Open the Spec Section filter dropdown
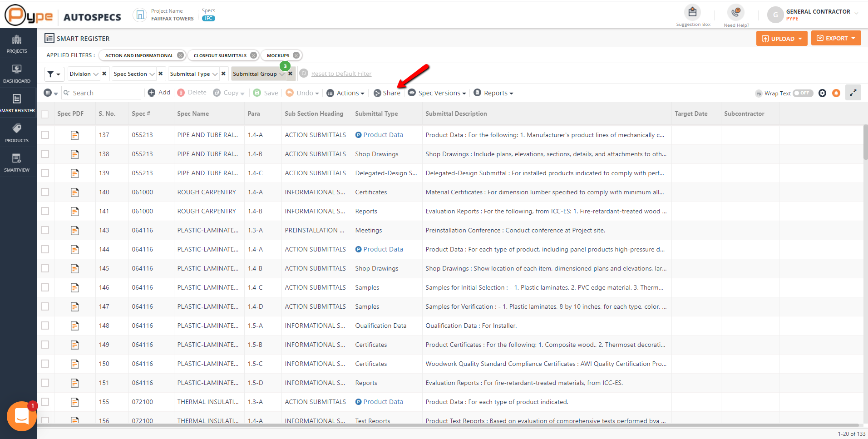Image resolution: width=868 pixels, height=439 pixels. click(x=134, y=74)
